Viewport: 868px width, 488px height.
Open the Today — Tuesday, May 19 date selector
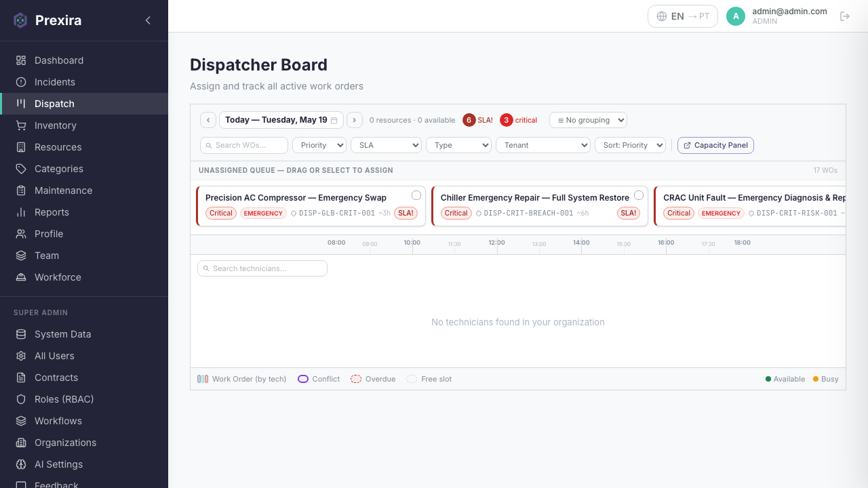click(x=281, y=120)
